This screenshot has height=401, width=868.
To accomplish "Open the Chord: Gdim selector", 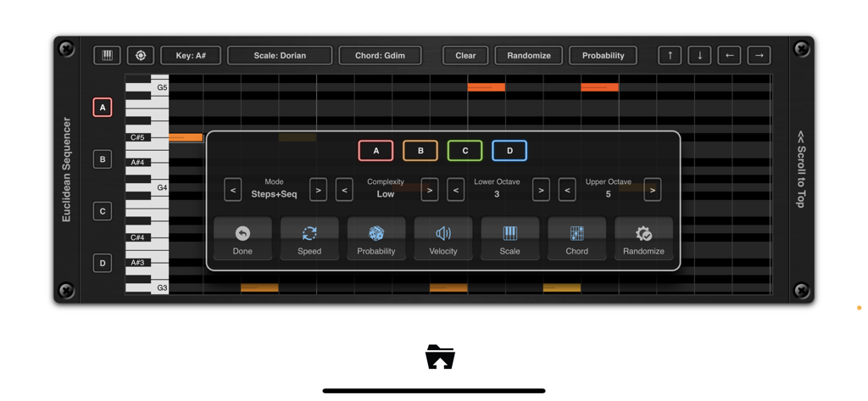I will [380, 55].
